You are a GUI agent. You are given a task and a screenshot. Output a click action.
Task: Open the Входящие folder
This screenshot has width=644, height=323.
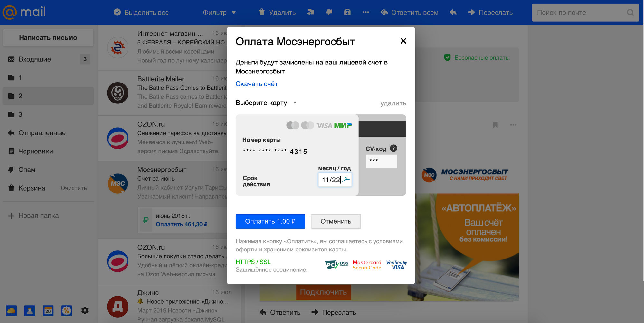tap(48, 59)
